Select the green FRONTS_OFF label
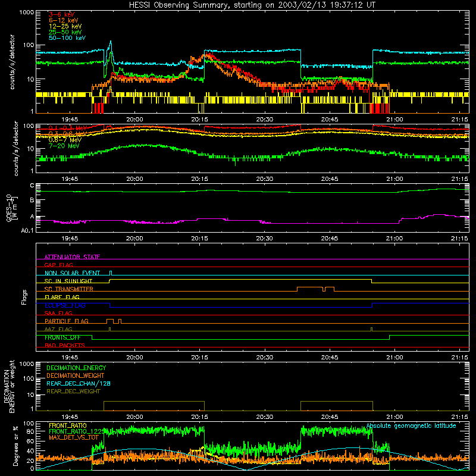The image size is (476, 476). [x=62, y=337]
